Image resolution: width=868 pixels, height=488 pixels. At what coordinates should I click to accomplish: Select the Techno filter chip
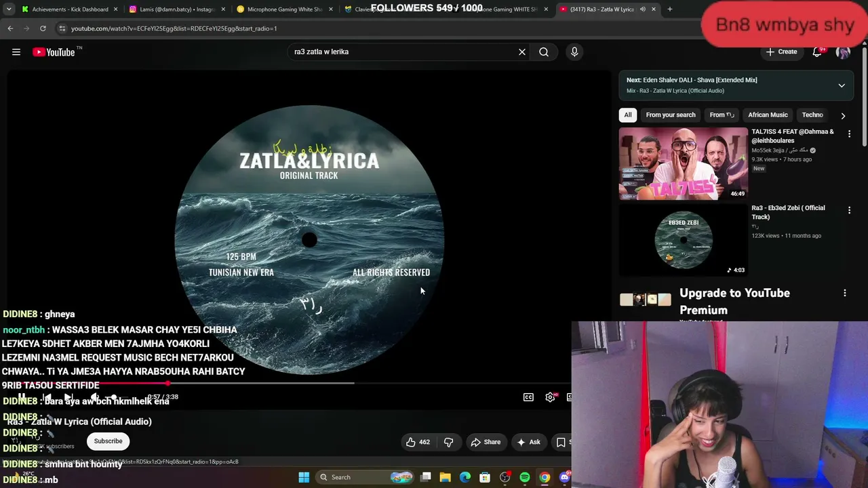coord(812,115)
